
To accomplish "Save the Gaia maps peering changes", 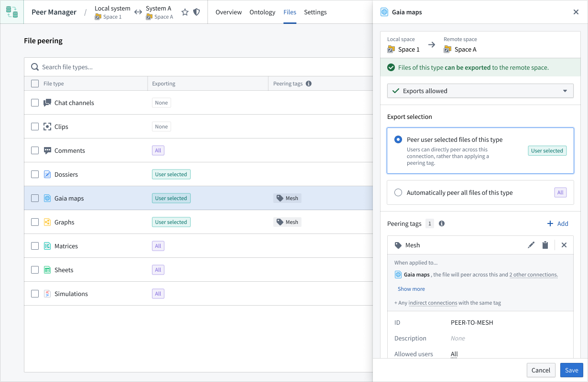I will 571,370.
